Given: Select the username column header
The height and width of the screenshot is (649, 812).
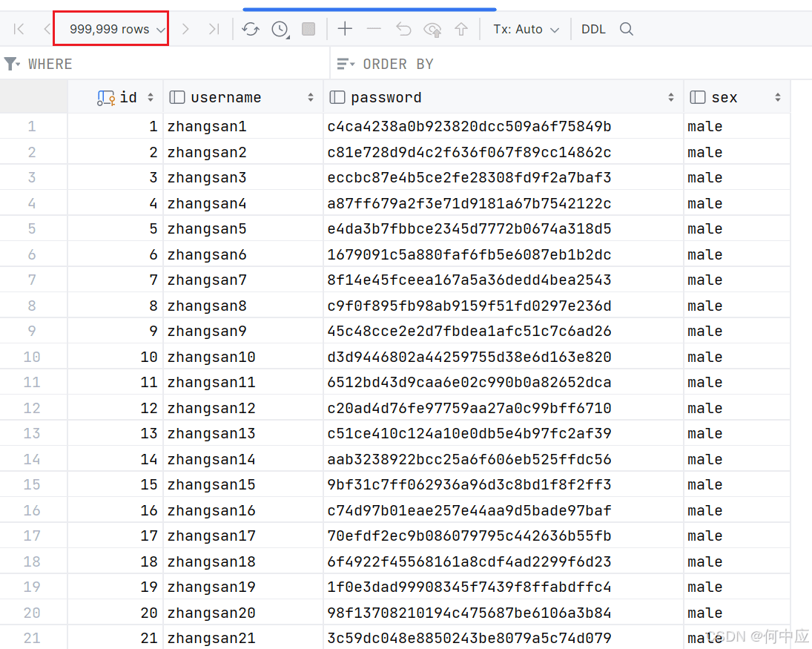Looking at the screenshot, I should point(243,97).
